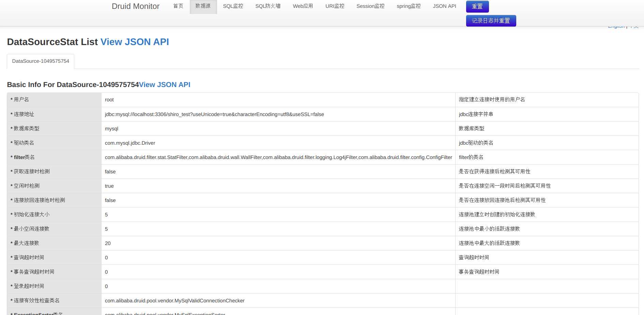
Task: Click description jdbc连接字符串
Action: pyautogui.click(x=476, y=114)
